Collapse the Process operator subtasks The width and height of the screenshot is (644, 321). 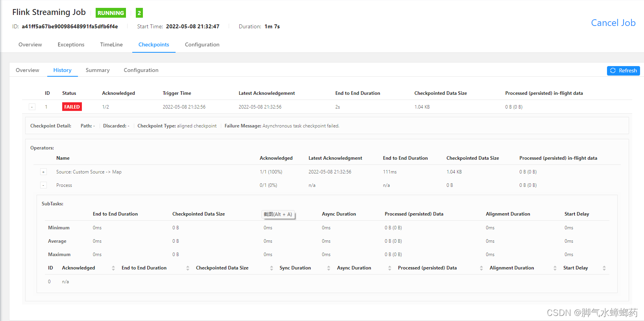44,185
